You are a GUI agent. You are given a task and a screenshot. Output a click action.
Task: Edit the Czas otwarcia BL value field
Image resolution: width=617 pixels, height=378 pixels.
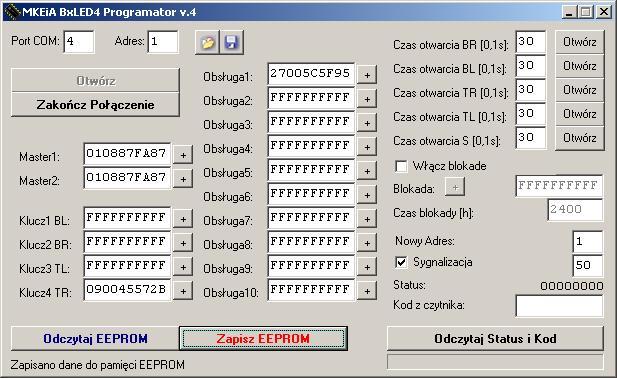click(531, 66)
